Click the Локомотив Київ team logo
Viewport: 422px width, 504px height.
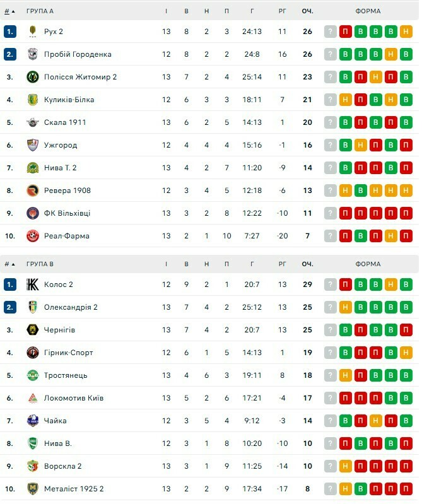33,398
